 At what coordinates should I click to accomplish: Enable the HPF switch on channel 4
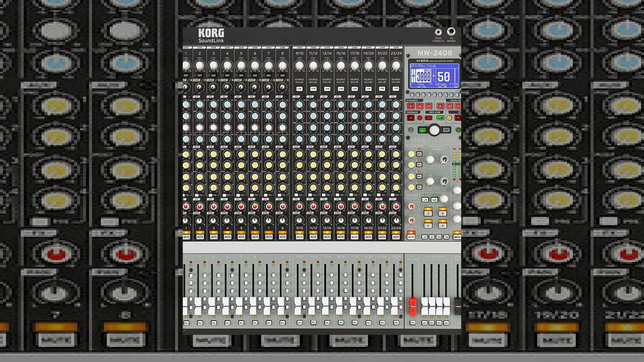click(227, 75)
